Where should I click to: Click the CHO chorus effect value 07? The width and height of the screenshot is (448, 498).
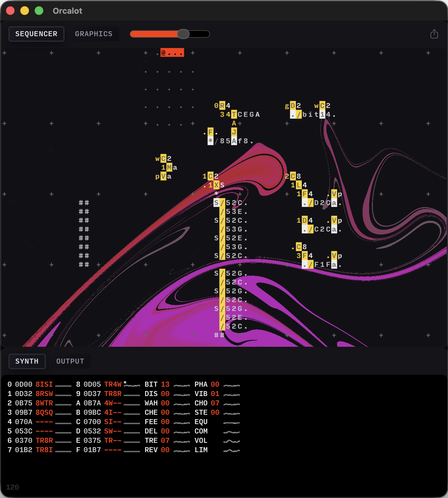pos(215,403)
